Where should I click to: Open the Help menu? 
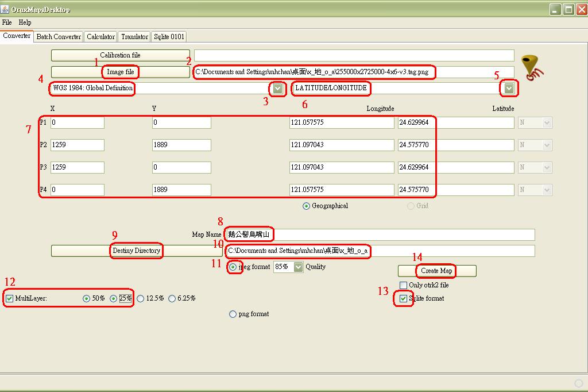point(25,22)
